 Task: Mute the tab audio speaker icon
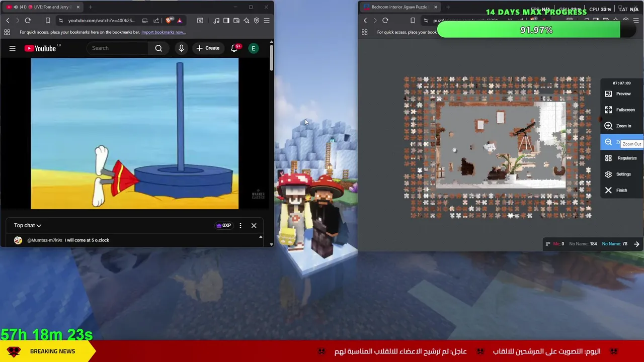(x=16, y=7)
